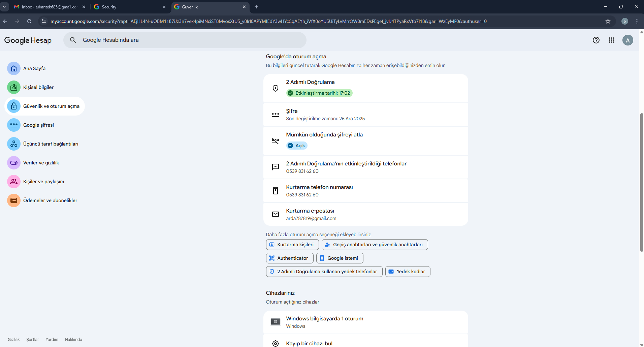Screen dimensions: 644x347
Task: Open the Şifre last changed row
Action: 366,115
